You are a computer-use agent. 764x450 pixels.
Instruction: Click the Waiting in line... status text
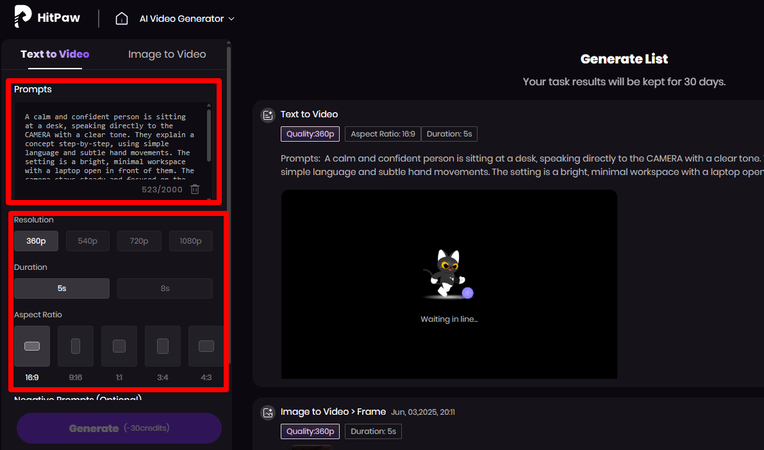(x=449, y=319)
